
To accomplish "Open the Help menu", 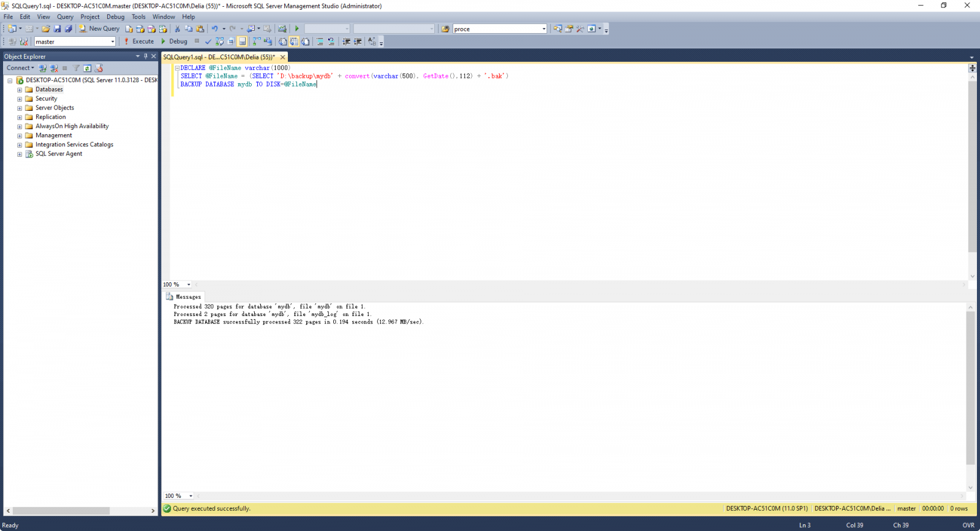I will point(189,17).
